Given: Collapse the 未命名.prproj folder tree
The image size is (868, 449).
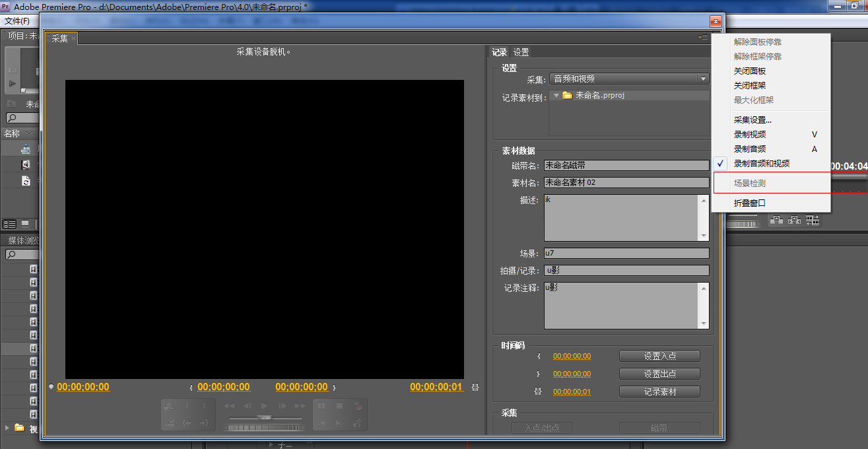Looking at the screenshot, I should 556,95.
